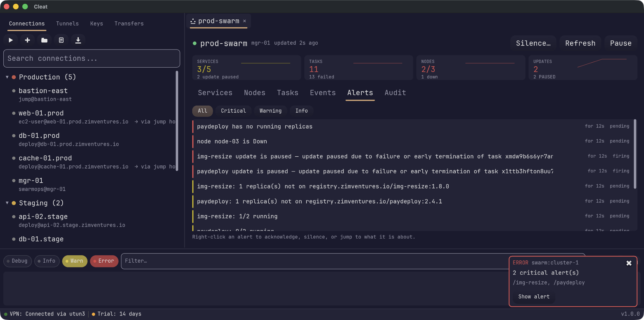Click the connections list scrollbar

[177, 121]
